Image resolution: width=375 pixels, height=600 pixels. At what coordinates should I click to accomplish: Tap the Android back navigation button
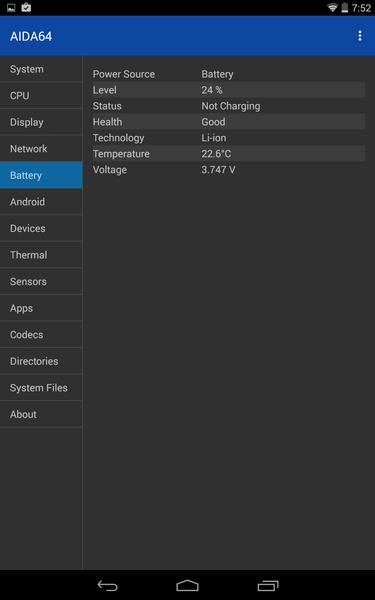tap(108, 585)
